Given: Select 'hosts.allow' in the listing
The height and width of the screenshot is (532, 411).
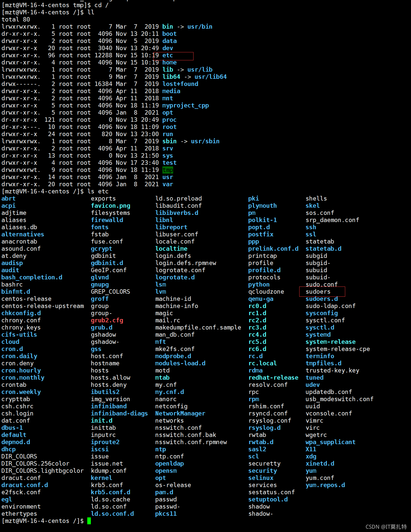Looking at the screenshot, I should coord(111,378).
